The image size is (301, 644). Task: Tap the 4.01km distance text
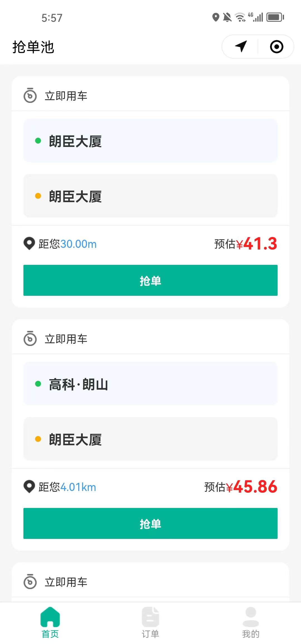(78, 487)
